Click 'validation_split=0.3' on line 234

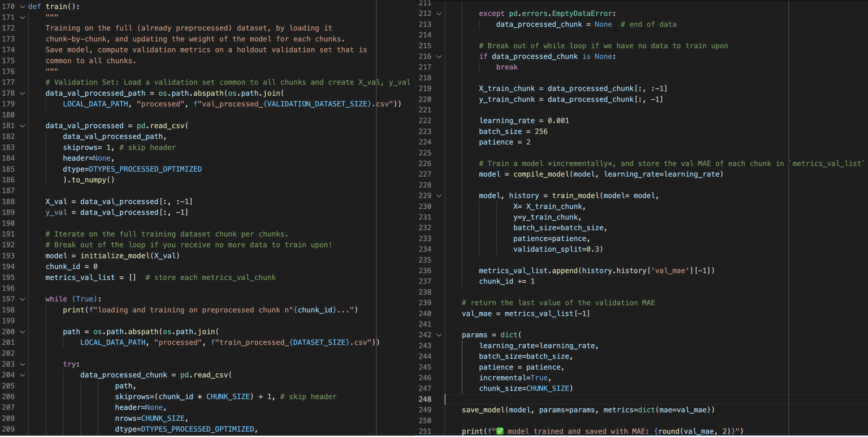coord(556,249)
